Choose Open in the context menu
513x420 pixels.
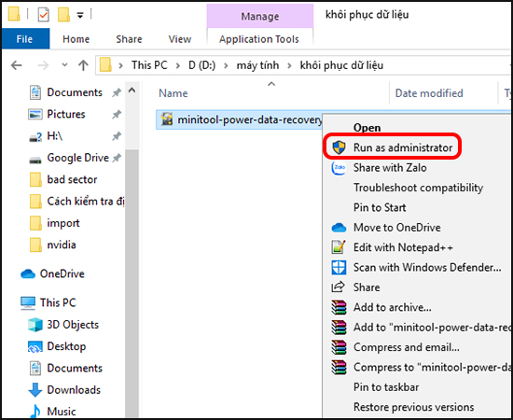point(367,128)
